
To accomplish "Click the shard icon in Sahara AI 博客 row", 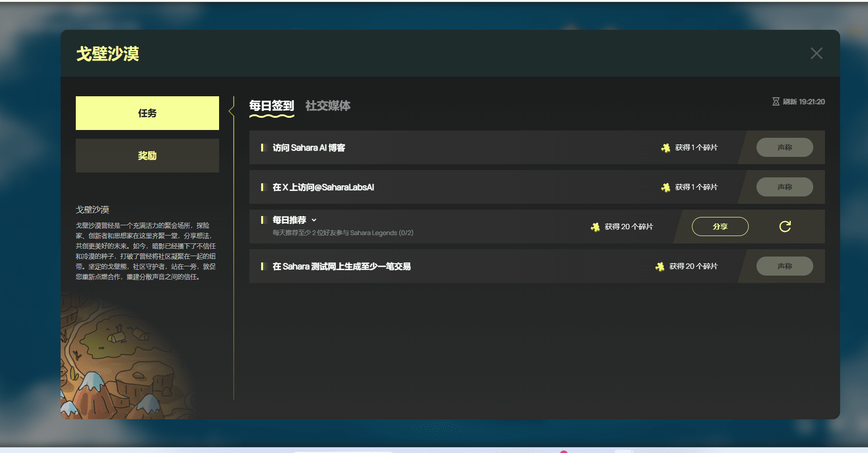I will point(666,148).
